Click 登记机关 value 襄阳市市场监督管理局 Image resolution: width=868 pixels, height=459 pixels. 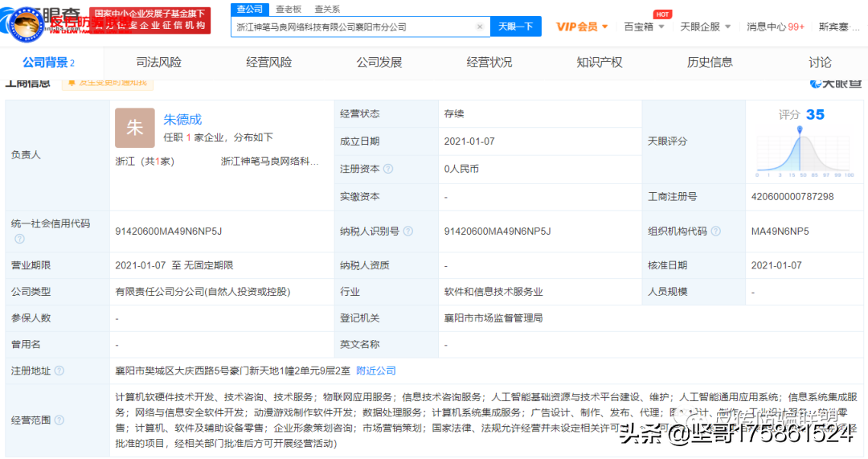[x=493, y=318]
